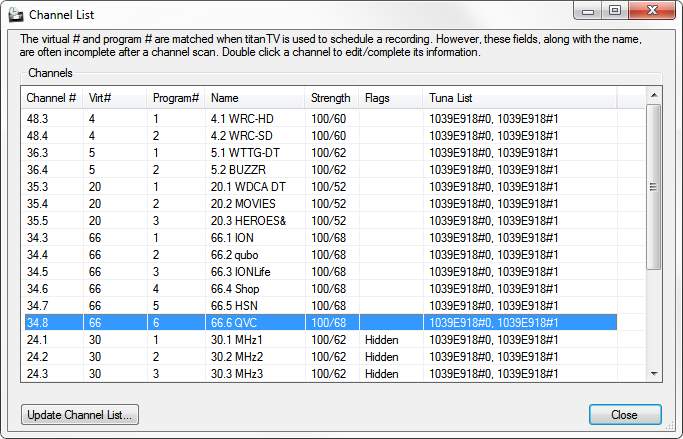Select the 30.2 MHz2 channel row
Screen dimensions: 683x439
(x=321, y=356)
